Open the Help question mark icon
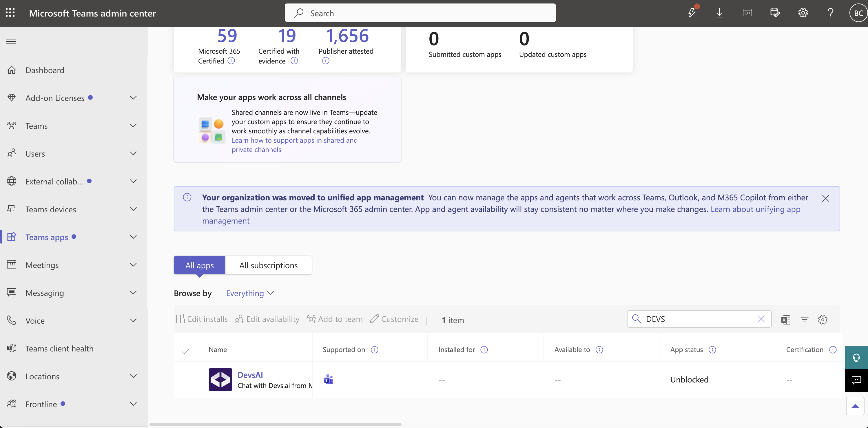Image resolution: width=868 pixels, height=428 pixels. click(831, 13)
